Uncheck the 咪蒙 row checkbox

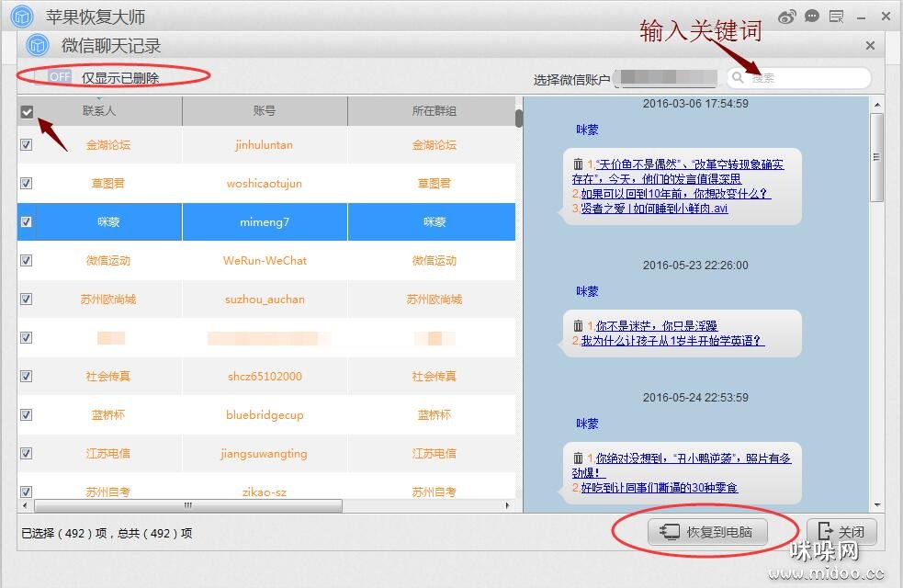(x=26, y=221)
